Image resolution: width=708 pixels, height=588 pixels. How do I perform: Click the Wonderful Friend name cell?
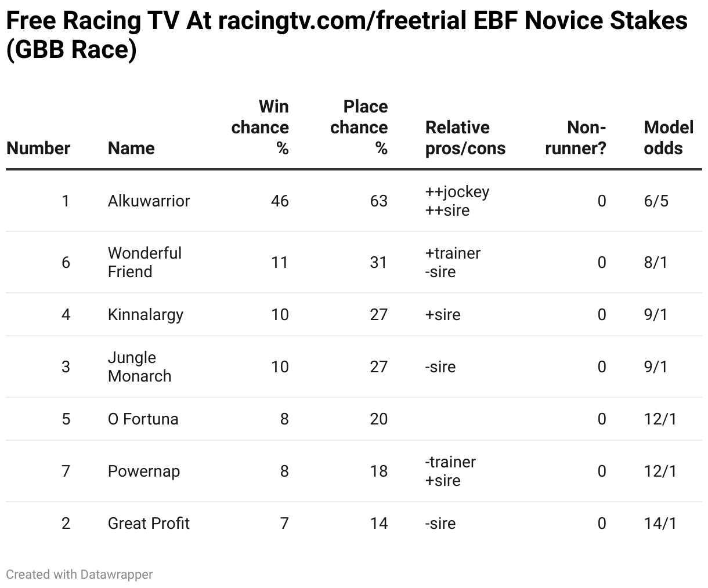tap(145, 262)
